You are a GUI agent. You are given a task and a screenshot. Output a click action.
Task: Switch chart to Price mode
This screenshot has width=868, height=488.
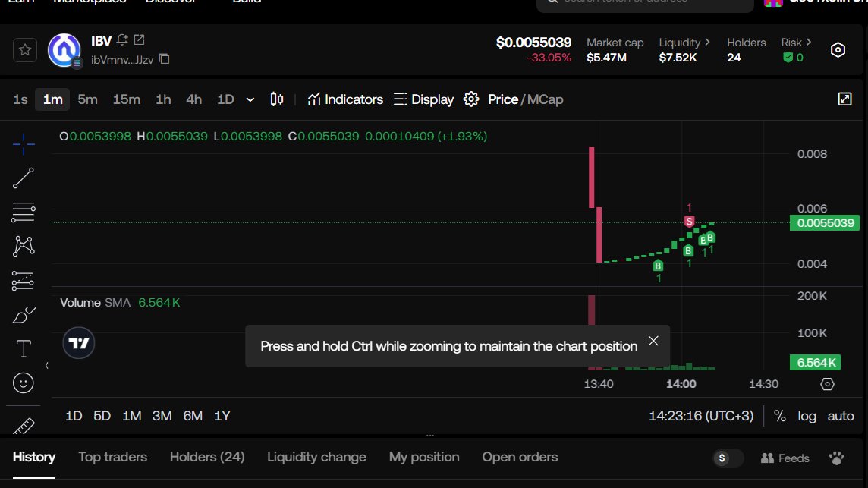(x=502, y=99)
